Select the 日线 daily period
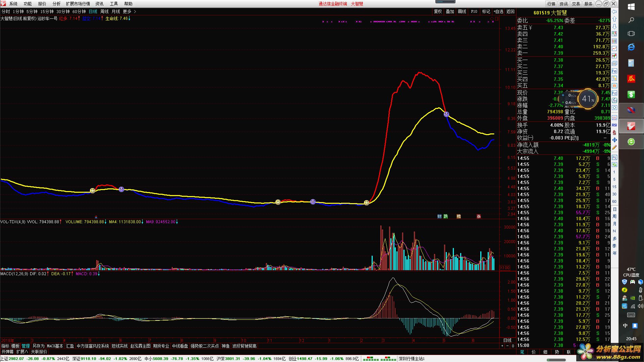 pos(93,11)
